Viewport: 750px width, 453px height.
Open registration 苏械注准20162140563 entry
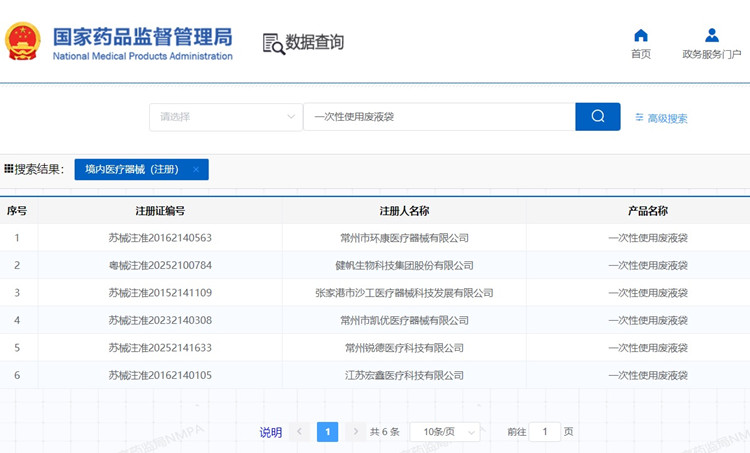160,238
